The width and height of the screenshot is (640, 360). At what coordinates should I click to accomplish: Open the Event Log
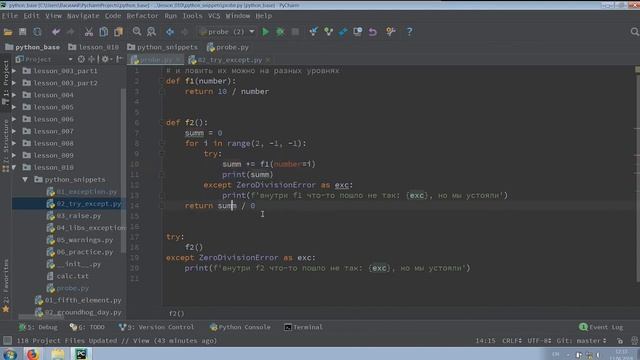click(x=601, y=327)
